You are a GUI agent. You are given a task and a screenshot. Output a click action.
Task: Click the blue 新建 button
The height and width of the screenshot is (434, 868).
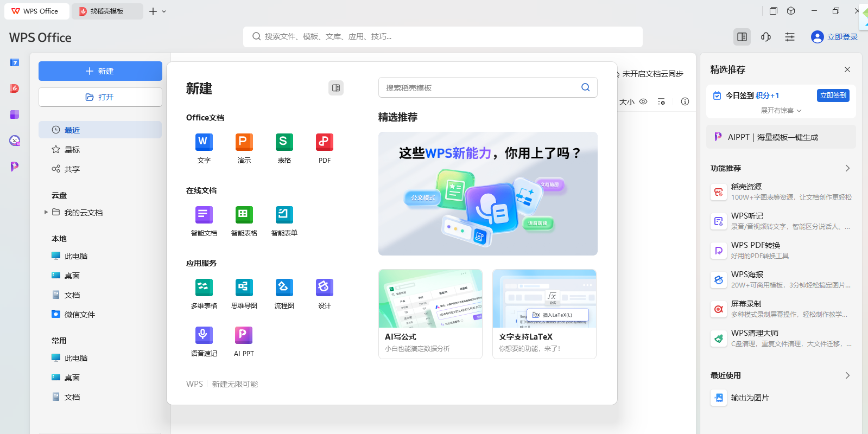[100, 71]
